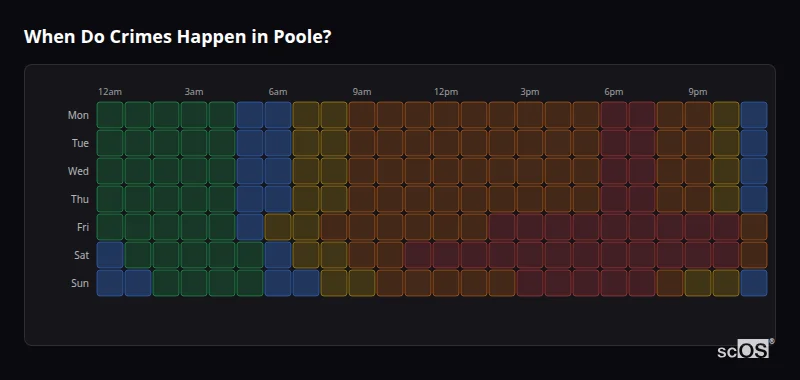Image resolution: width=800 pixels, height=380 pixels.
Task: View the Saturday 6pm cell
Action: tap(614, 255)
